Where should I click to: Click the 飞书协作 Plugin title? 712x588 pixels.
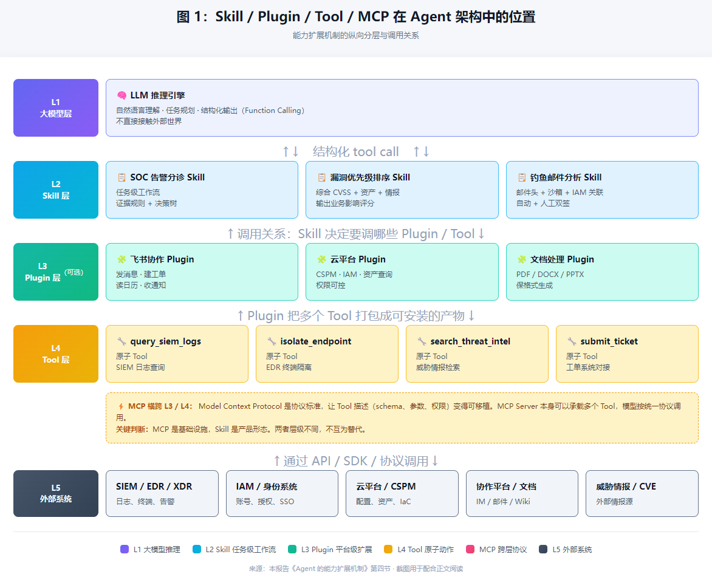162,259
